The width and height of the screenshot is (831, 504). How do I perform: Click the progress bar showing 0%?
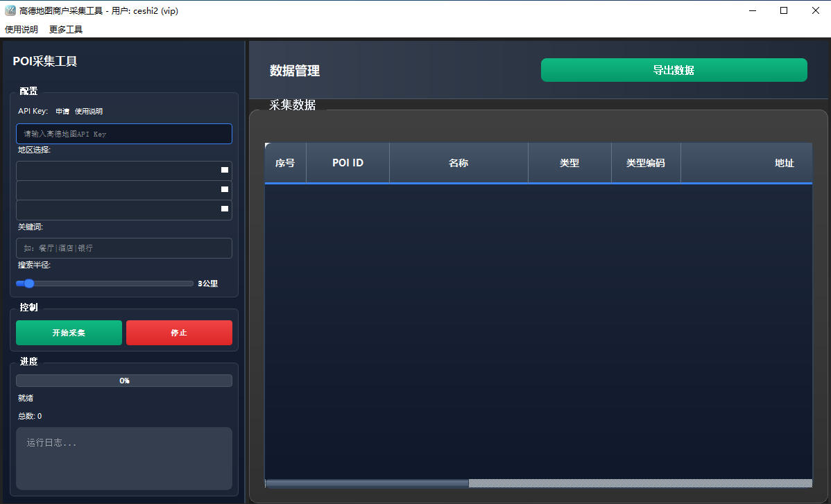pos(123,380)
